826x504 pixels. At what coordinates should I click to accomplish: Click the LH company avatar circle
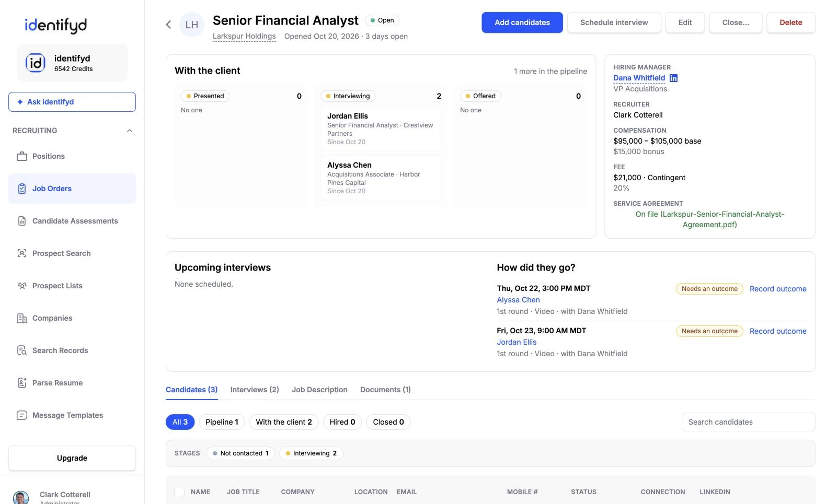coord(192,25)
